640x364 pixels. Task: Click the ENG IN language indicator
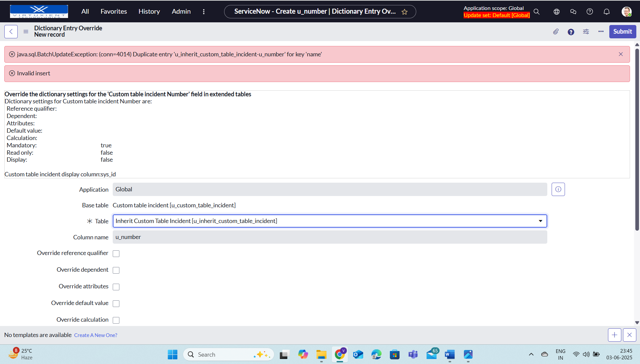[560, 354]
